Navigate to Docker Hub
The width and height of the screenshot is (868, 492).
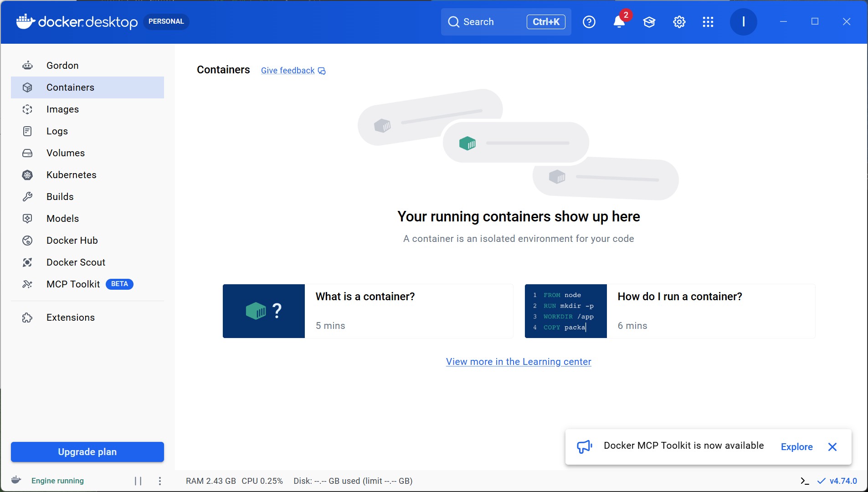pos(87,241)
